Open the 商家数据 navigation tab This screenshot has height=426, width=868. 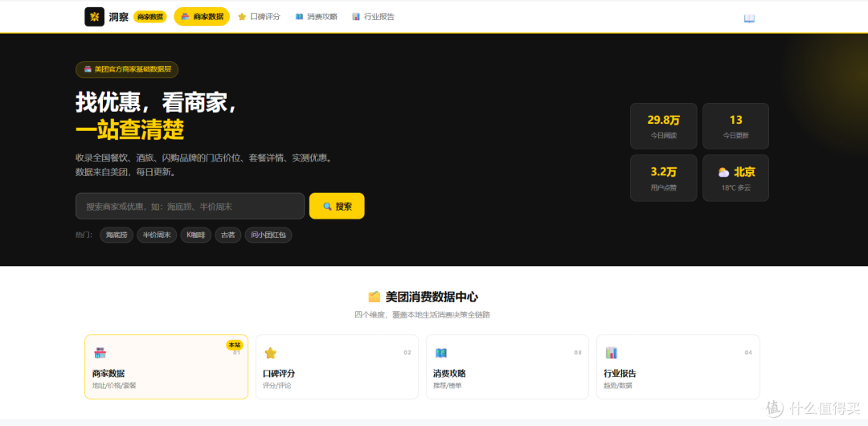pyautogui.click(x=202, y=17)
